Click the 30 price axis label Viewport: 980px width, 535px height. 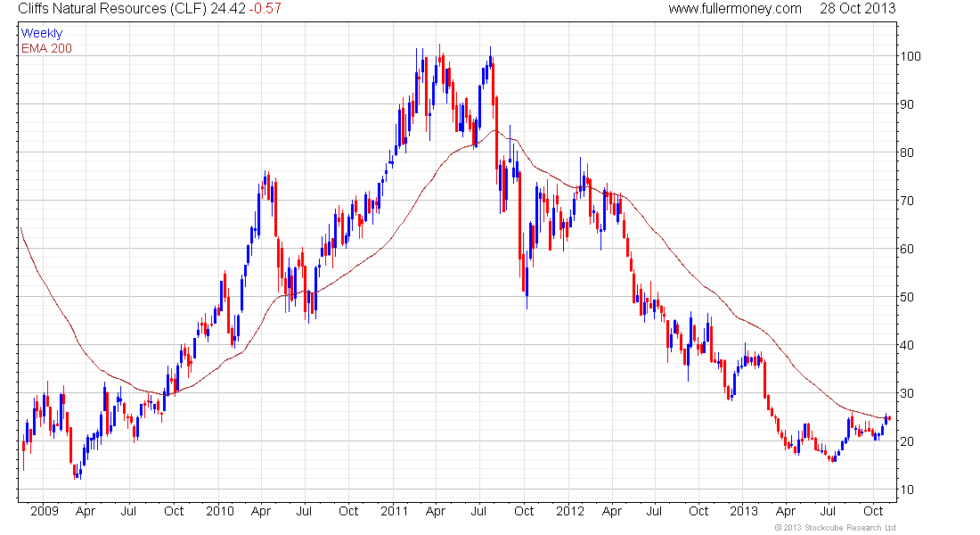click(906, 393)
